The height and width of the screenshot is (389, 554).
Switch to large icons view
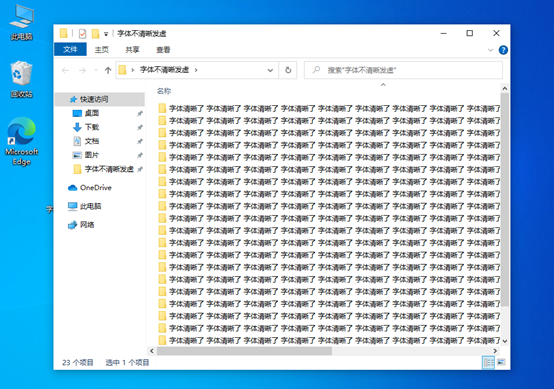(x=501, y=362)
